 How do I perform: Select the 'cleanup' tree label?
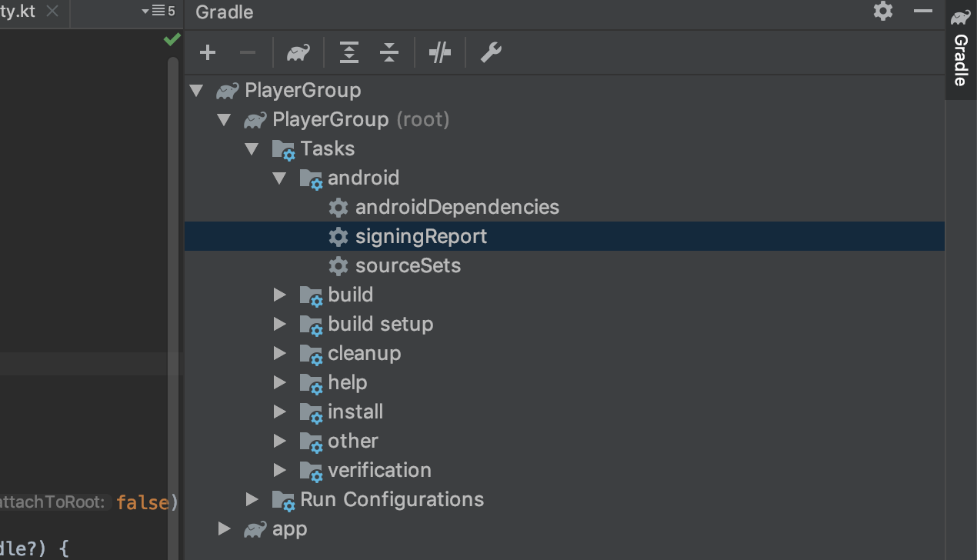point(364,353)
